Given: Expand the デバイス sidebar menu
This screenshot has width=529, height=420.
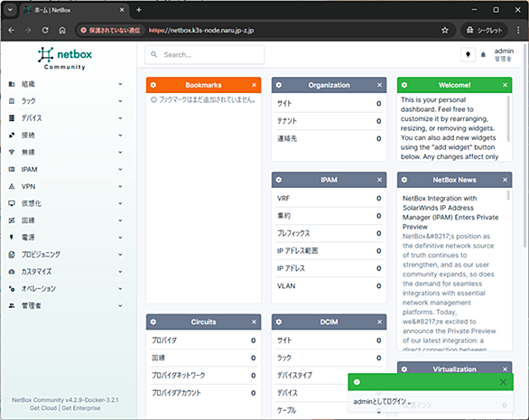Looking at the screenshot, I should point(66,118).
